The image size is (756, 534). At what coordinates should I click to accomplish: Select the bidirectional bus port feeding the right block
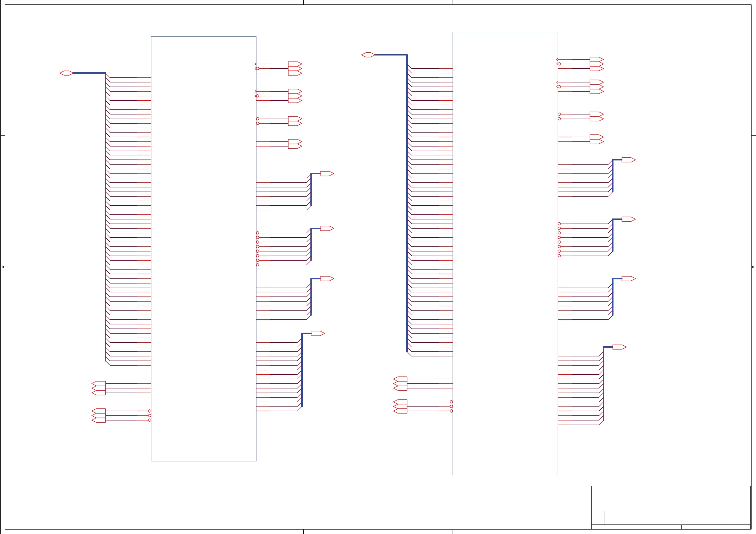368,55
